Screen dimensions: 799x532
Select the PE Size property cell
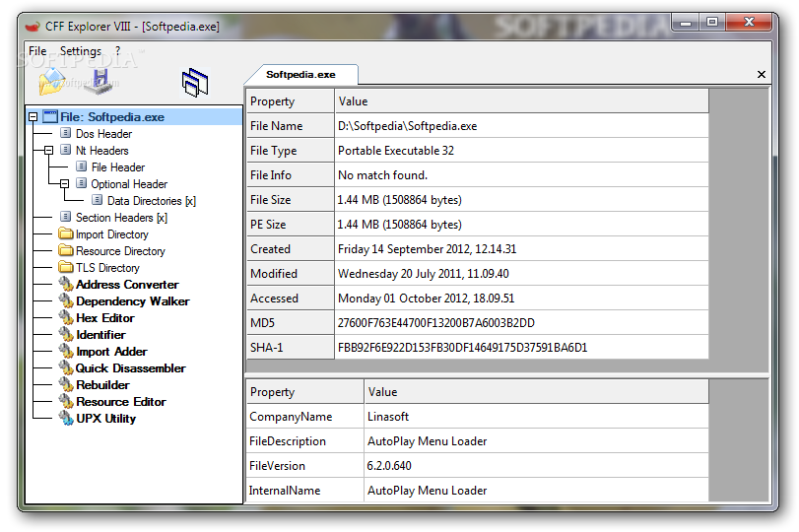click(x=291, y=225)
